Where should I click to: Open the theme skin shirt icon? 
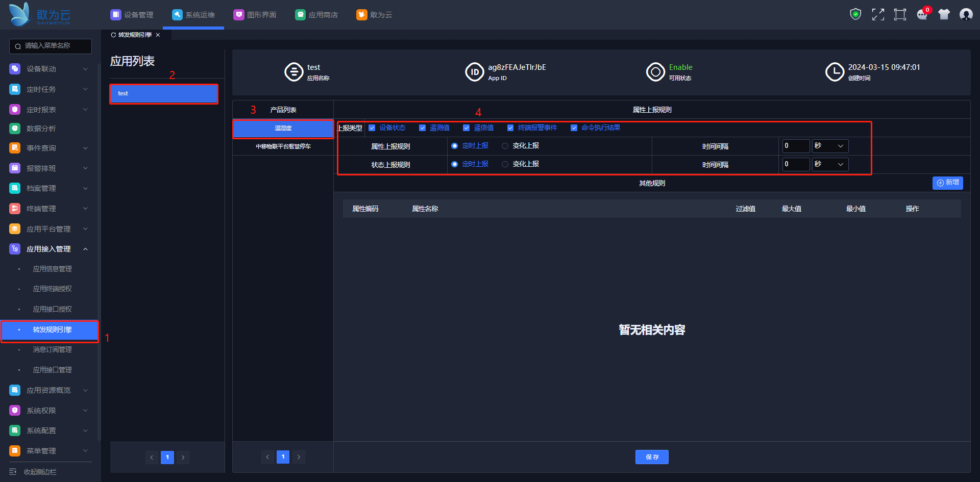[x=944, y=14]
